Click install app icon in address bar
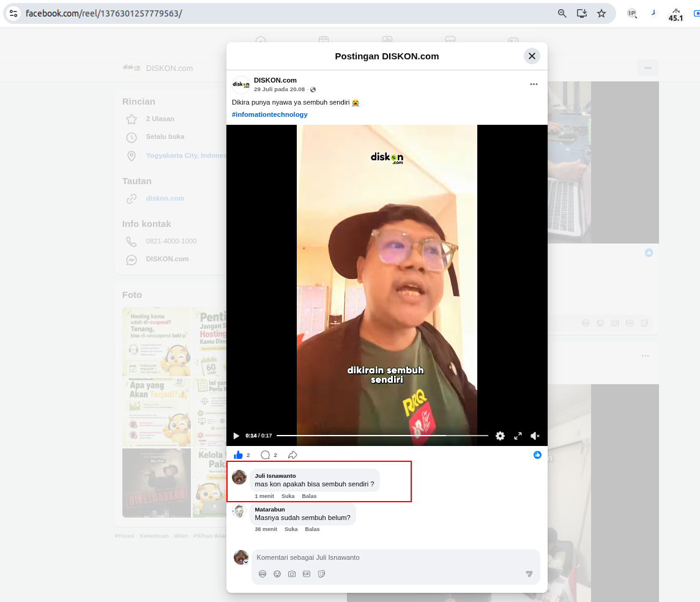Image resolution: width=700 pixels, height=602 pixels. click(582, 13)
